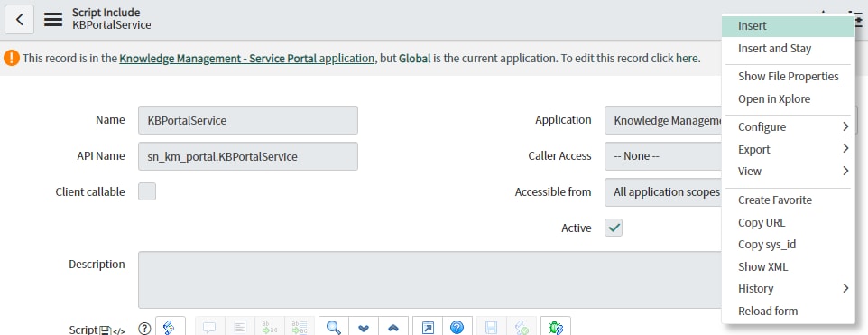
Task: Find previous with up chevron icon
Action: tap(393, 327)
